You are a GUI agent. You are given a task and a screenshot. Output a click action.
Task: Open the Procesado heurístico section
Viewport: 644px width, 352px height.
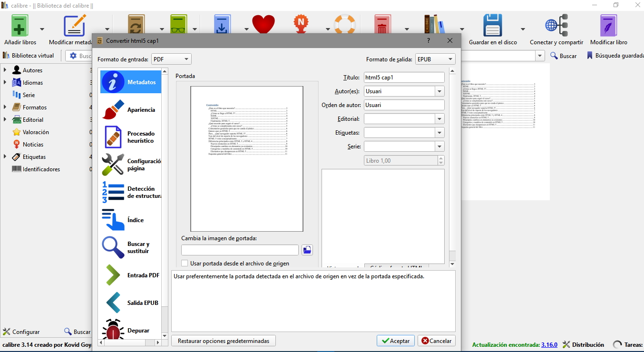point(131,137)
